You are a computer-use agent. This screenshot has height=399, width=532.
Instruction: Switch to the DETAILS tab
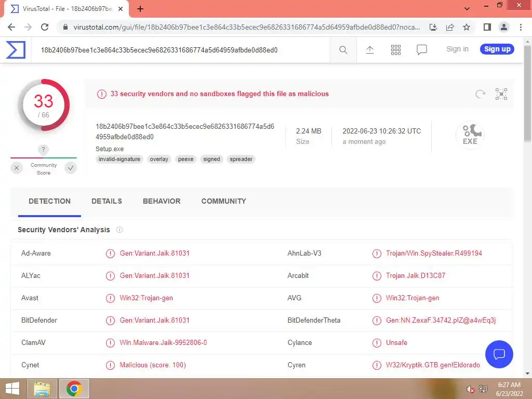[x=107, y=201]
